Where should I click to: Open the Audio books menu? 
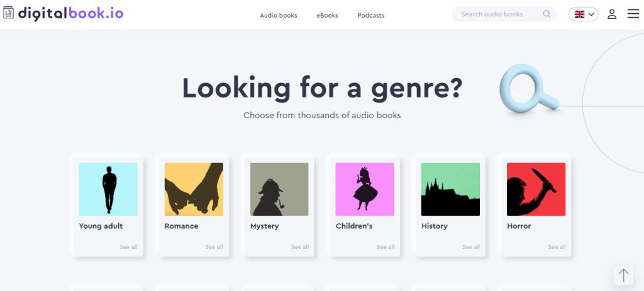click(x=279, y=15)
